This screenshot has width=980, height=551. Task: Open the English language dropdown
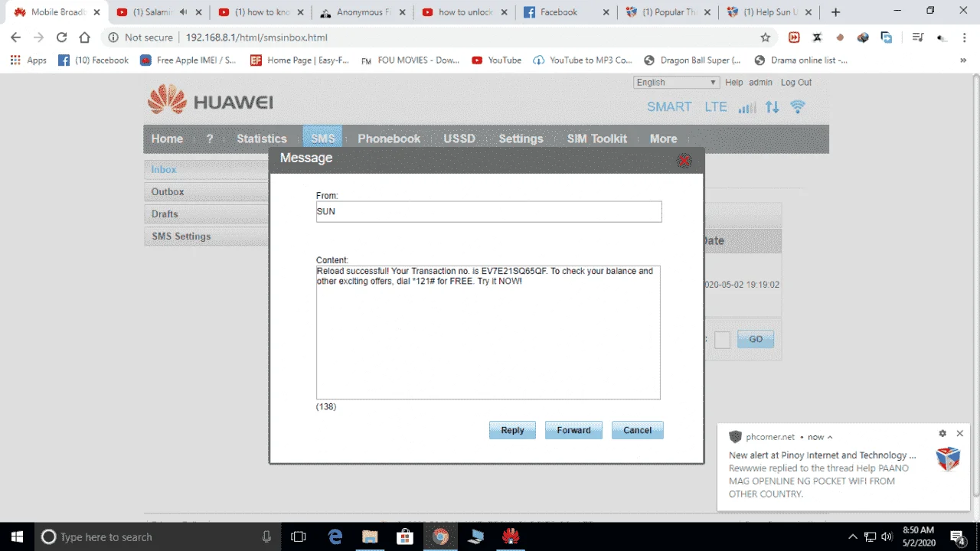click(x=677, y=83)
